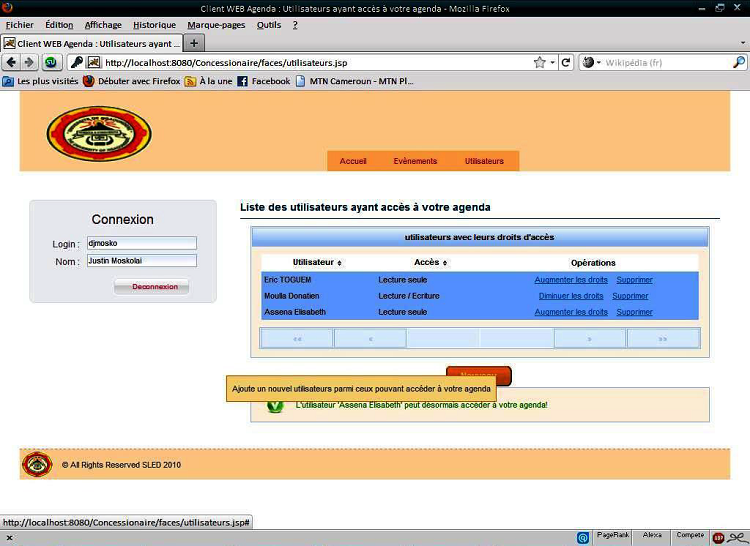
Task: Click the browser Forward arrow button
Action: pyautogui.click(x=29, y=62)
